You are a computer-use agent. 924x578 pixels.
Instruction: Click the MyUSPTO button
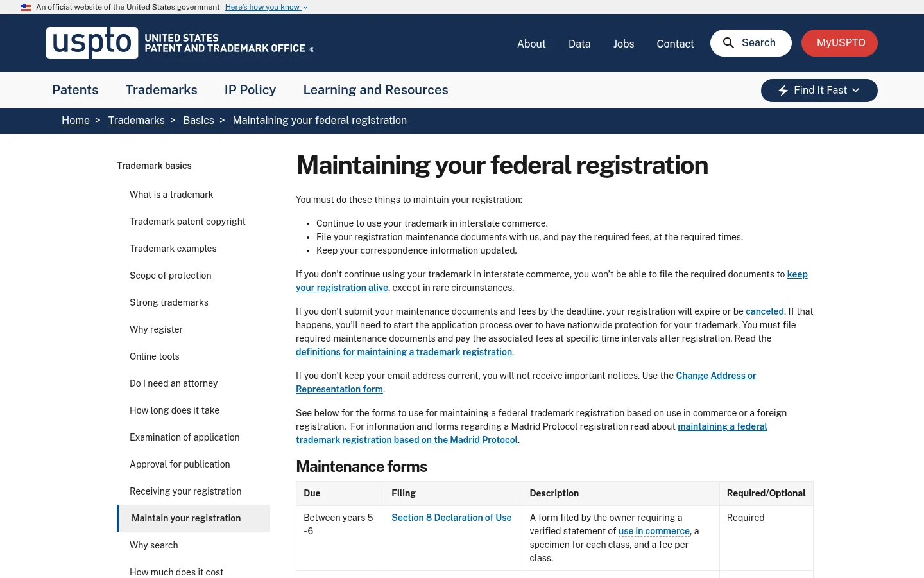tap(839, 43)
